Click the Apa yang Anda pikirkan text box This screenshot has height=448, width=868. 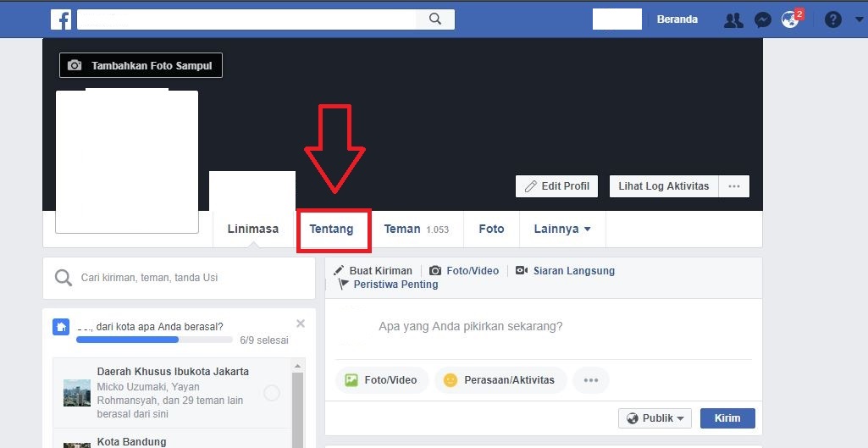pyautogui.click(x=470, y=326)
